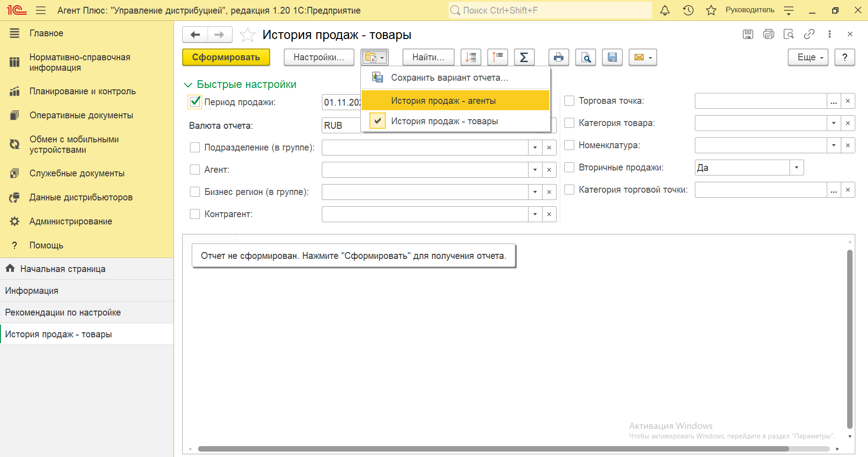Viewport: 868px width, 457px height.
Task: Get link with chain icon in header
Action: 809,34
